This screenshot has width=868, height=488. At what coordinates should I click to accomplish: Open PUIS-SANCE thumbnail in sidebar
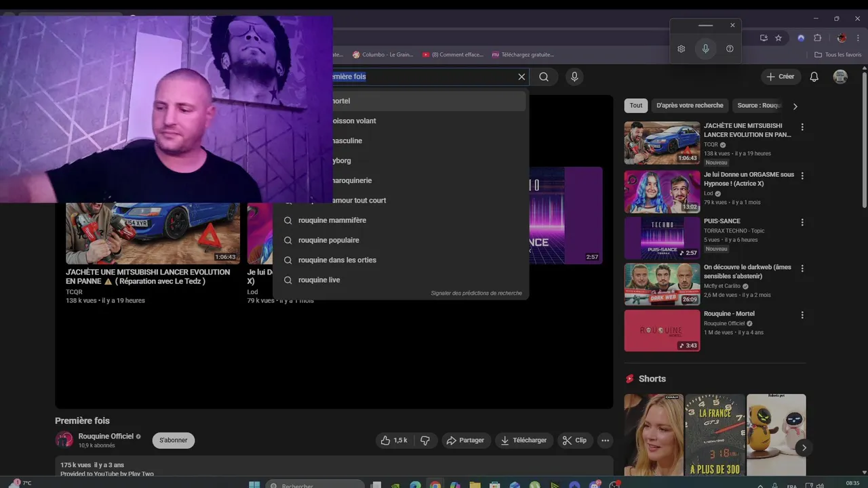click(x=662, y=238)
